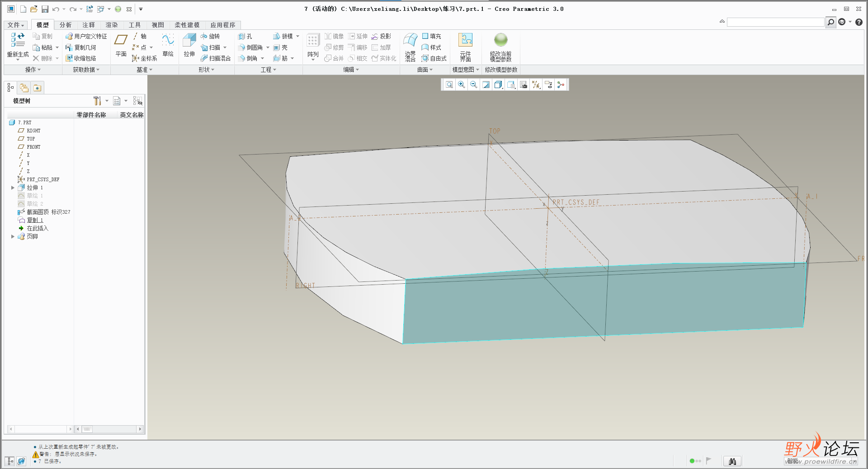Switch to the Analysis (分析) tab

point(66,25)
